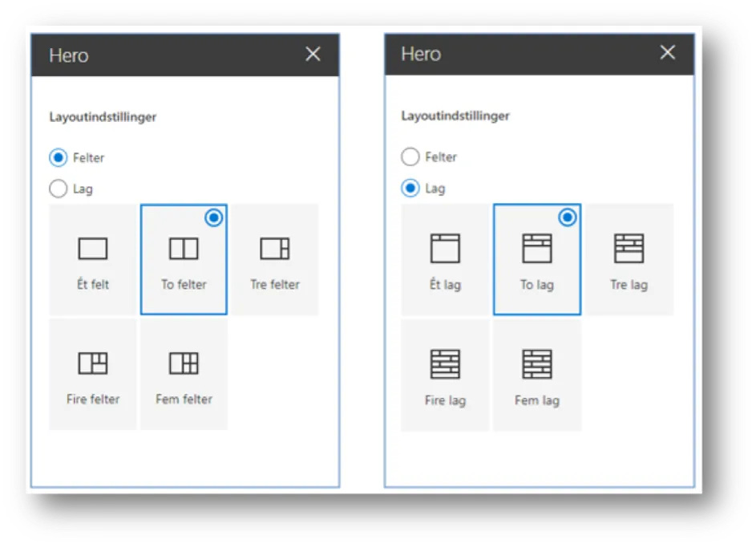Viewport: 756px width, 548px height.
Task: Click the Layoutindstillinger heading in the right panel
Action: 455,116
